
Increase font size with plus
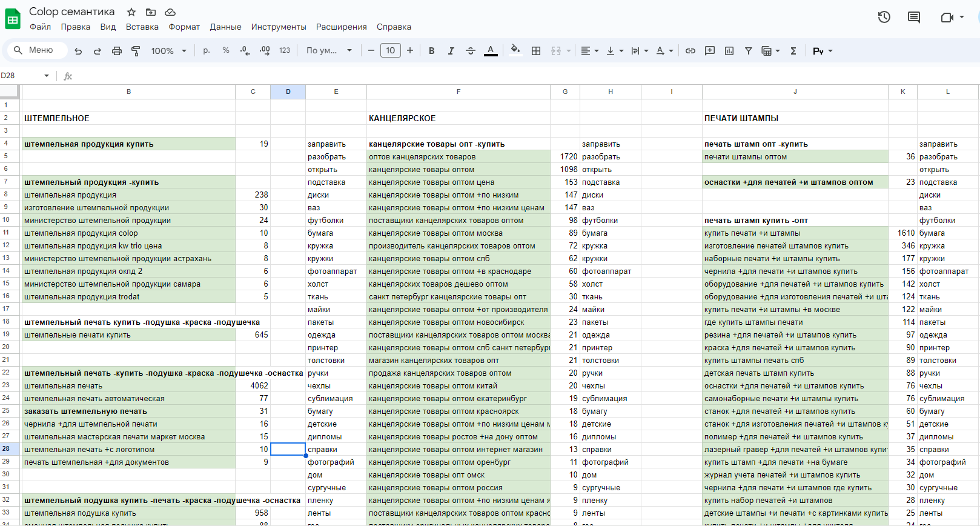coord(410,51)
